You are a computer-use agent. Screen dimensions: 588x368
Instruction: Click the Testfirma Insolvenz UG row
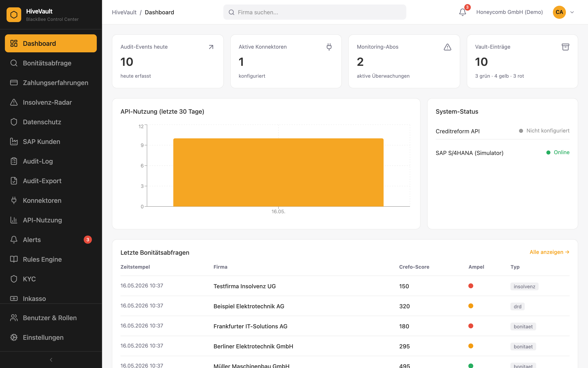[x=345, y=286]
